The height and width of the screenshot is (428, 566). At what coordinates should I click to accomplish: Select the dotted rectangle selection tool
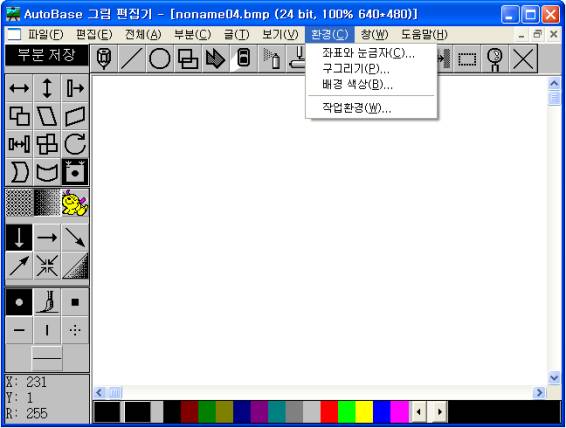click(467, 58)
